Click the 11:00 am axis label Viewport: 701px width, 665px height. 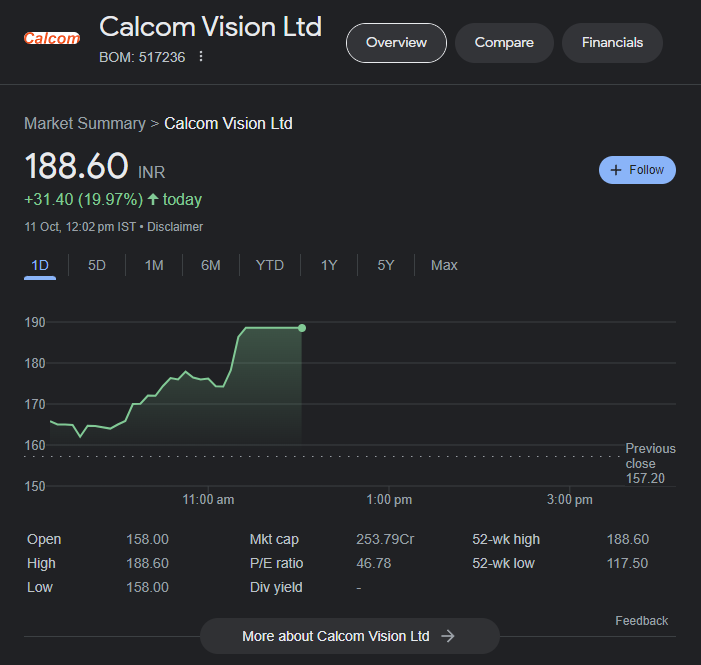click(208, 500)
